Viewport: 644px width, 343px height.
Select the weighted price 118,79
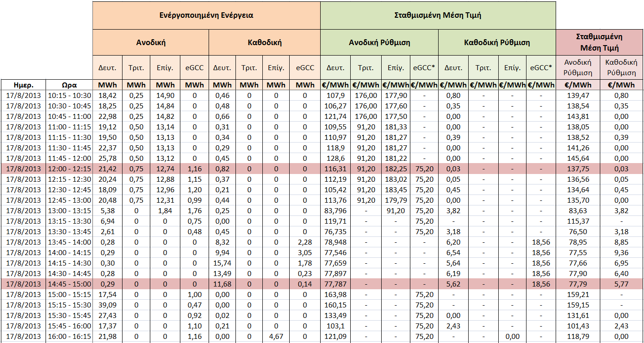578,337
